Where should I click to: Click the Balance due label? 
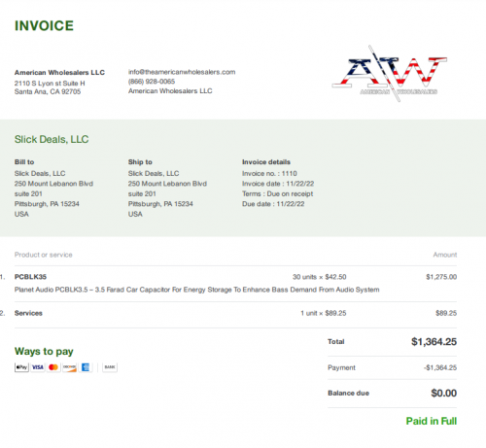click(349, 394)
